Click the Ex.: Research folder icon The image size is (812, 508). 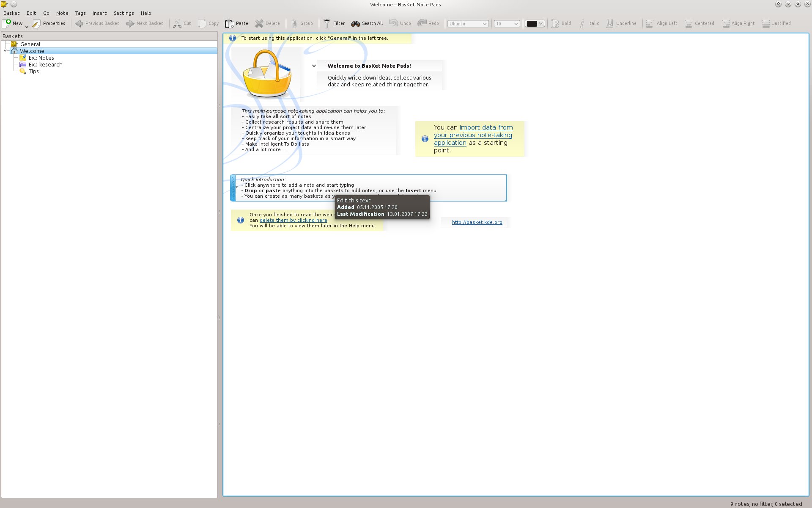(23, 64)
